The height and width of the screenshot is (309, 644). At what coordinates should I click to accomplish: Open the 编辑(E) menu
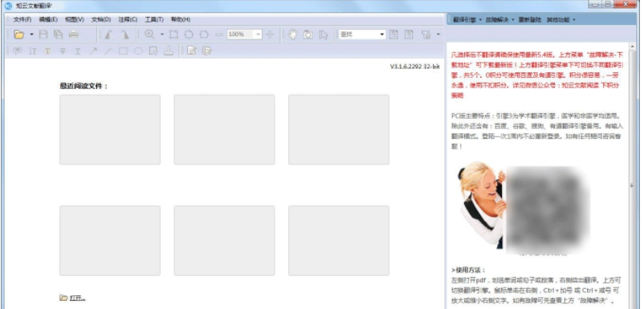(48, 19)
